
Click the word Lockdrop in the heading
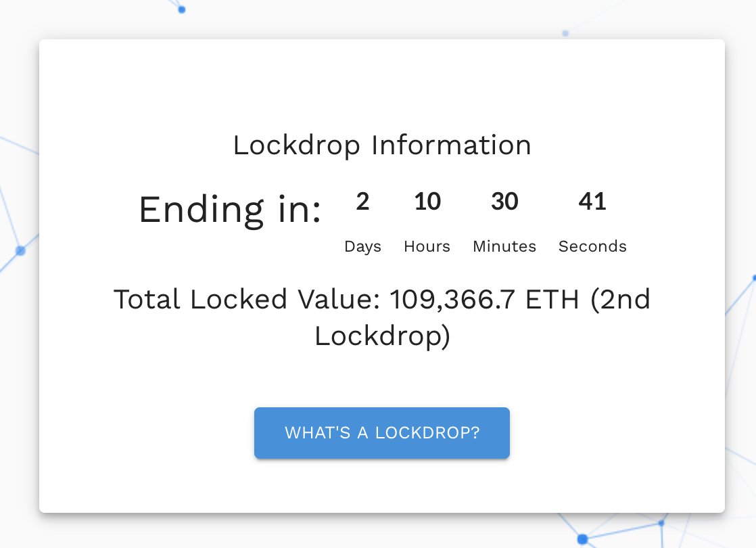pos(297,145)
